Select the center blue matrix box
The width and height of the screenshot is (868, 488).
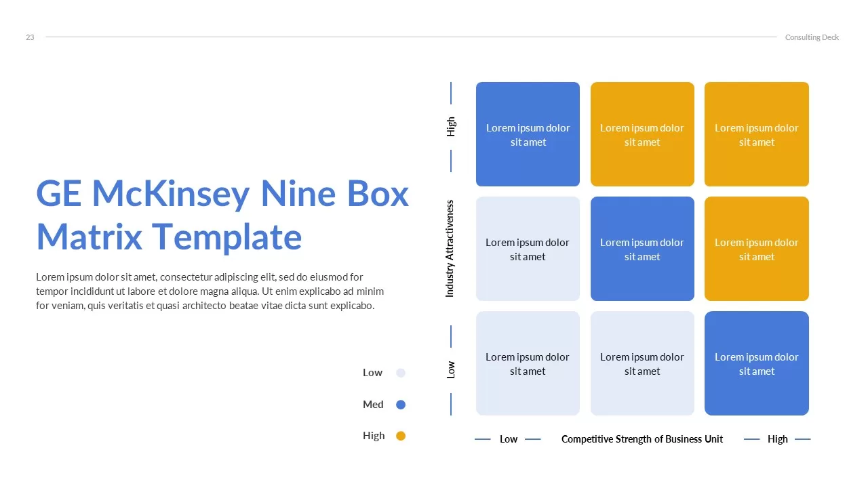click(x=642, y=249)
